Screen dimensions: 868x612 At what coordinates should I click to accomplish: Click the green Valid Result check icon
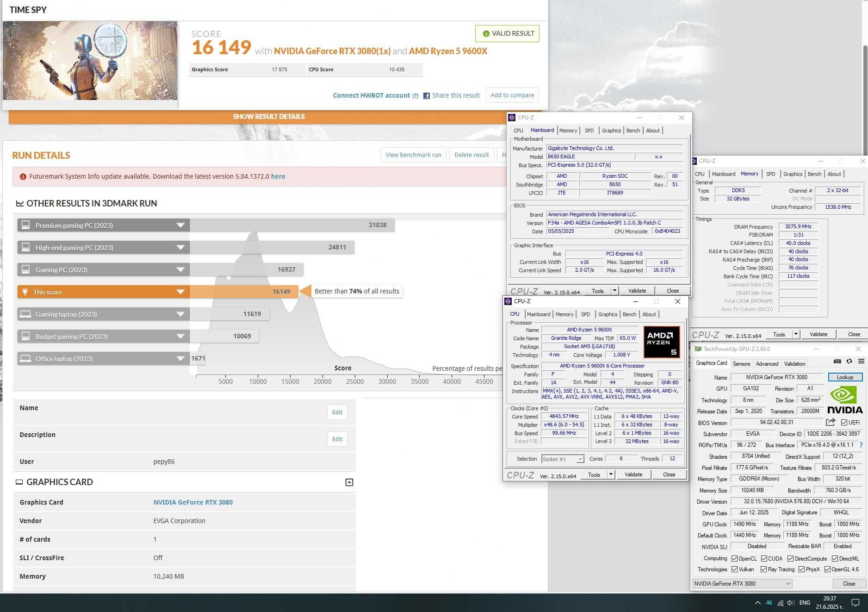click(x=486, y=34)
